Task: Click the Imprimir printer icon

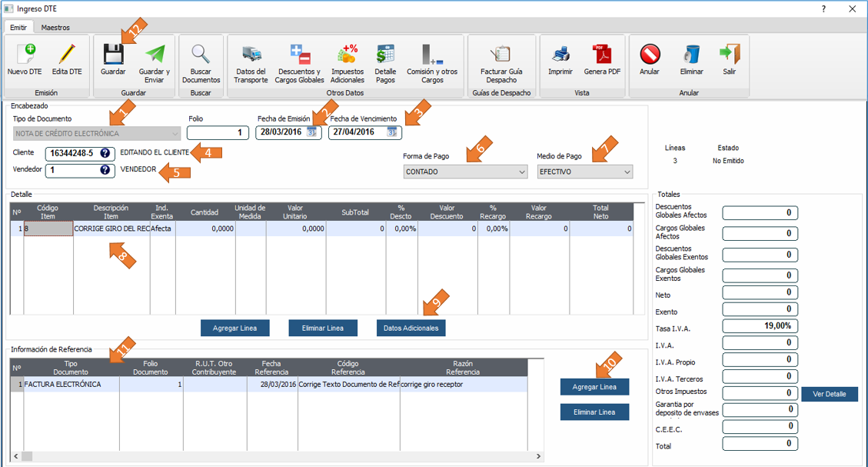Action: click(560, 55)
